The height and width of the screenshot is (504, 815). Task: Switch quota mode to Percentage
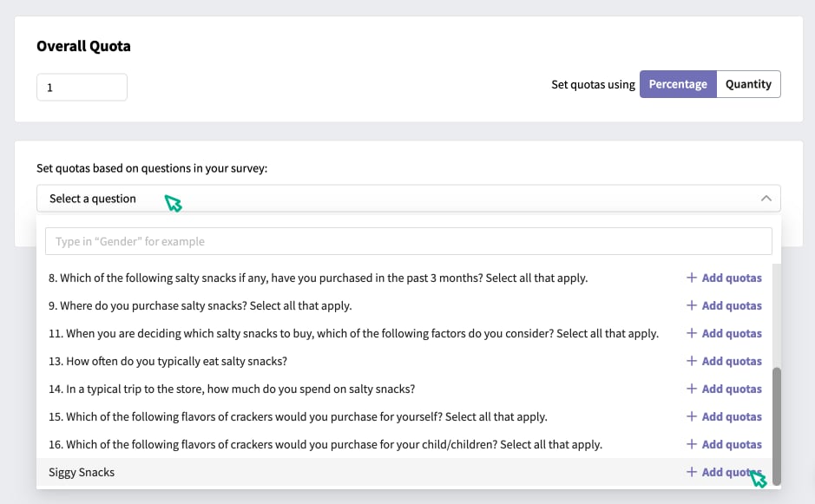tap(678, 84)
